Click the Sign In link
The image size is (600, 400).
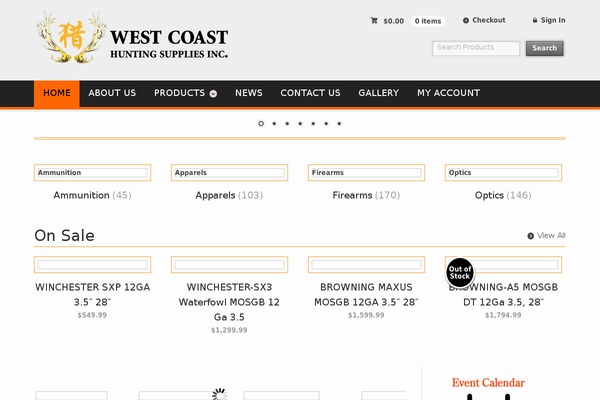pyautogui.click(x=553, y=20)
